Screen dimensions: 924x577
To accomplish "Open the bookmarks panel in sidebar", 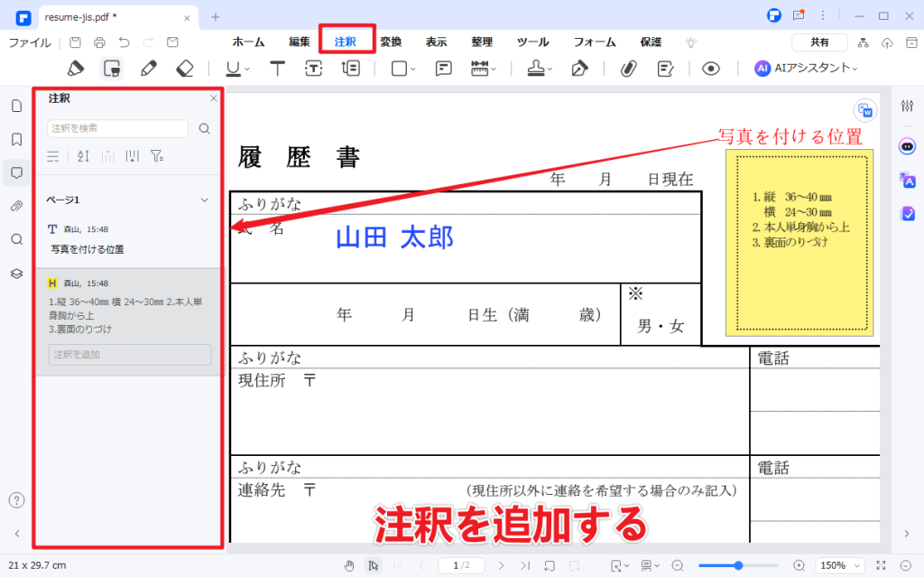I will click(x=16, y=139).
